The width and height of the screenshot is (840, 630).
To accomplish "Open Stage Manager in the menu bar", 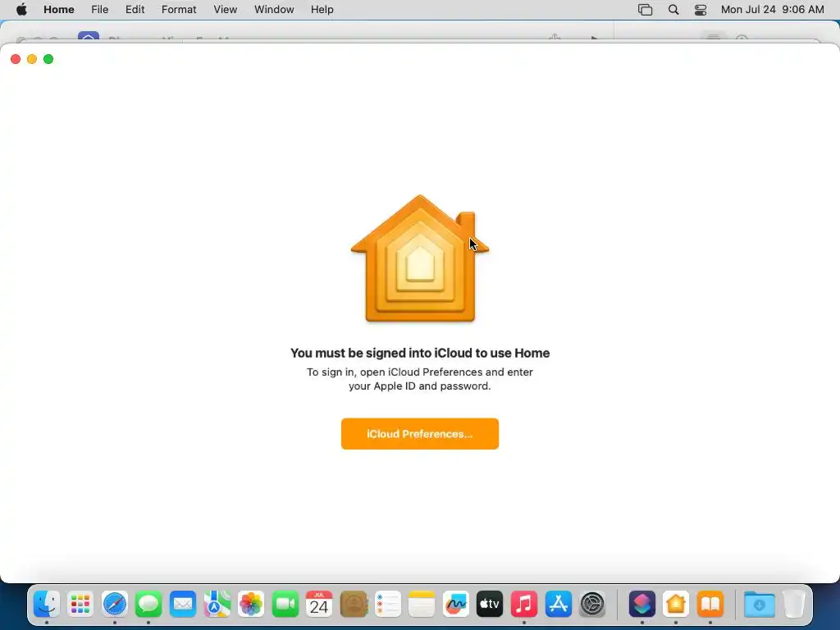I will coord(645,10).
